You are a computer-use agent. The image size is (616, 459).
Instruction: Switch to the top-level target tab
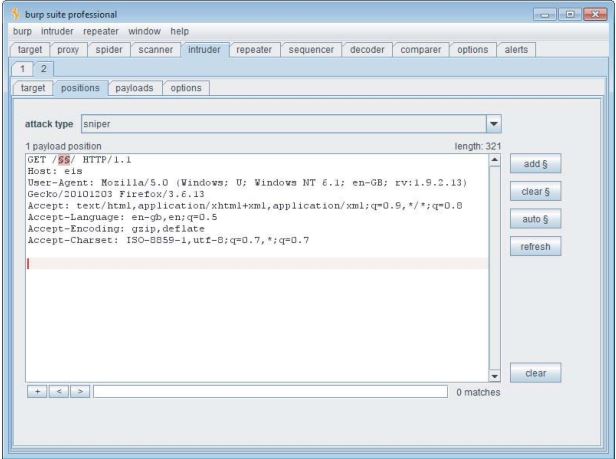click(x=30, y=50)
